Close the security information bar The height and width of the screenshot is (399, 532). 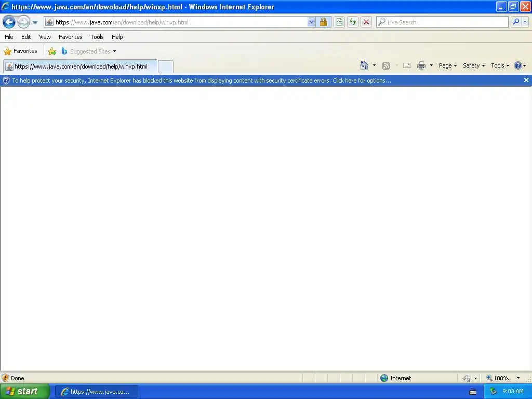click(526, 80)
